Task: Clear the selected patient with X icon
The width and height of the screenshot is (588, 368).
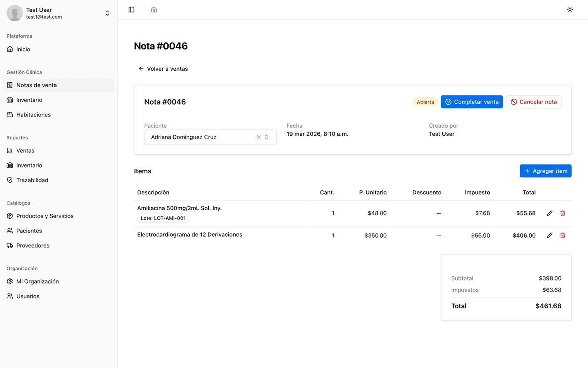Action: [x=258, y=137]
